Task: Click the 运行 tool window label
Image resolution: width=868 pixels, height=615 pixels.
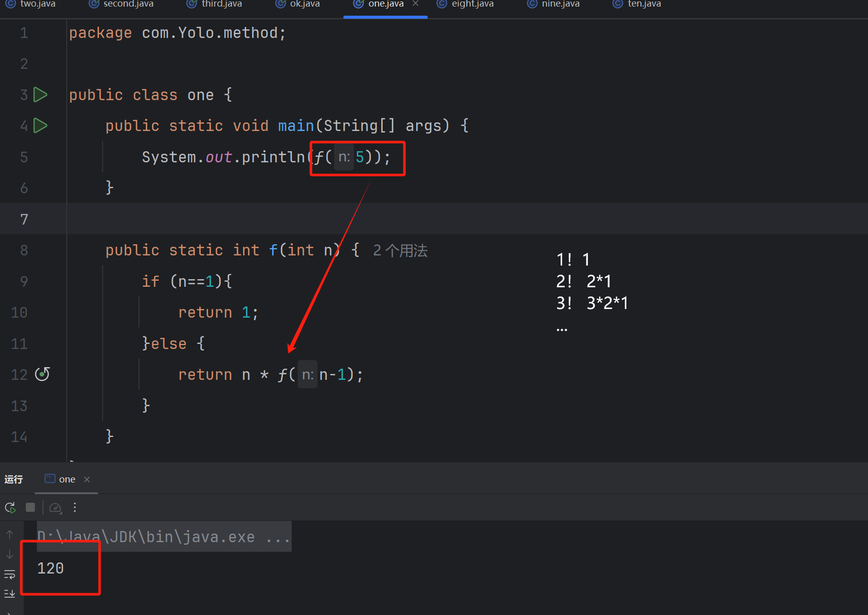Action: [x=14, y=479]
